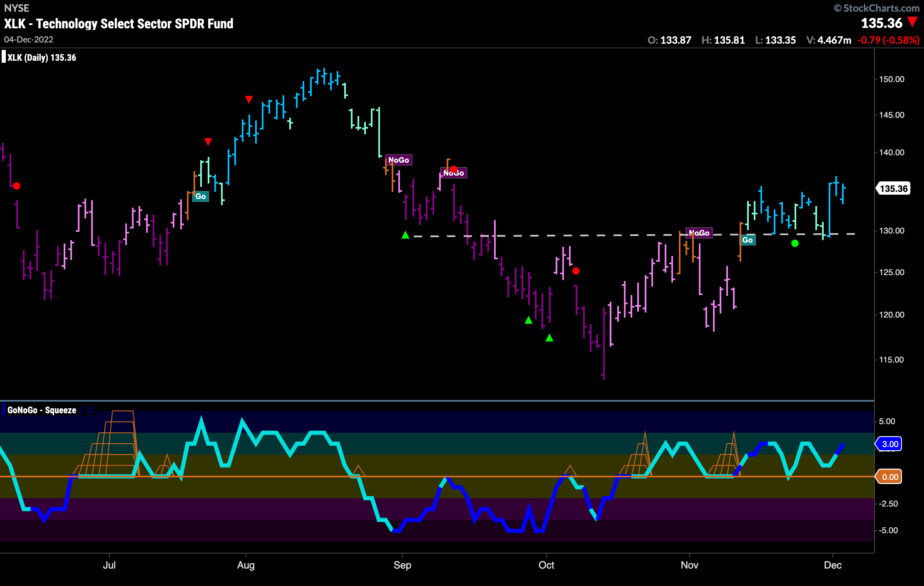The image size is (924, 586).
Task: Click the chart title XLK Technology Select Sector SPDR Fund
Action: [119, 24]
